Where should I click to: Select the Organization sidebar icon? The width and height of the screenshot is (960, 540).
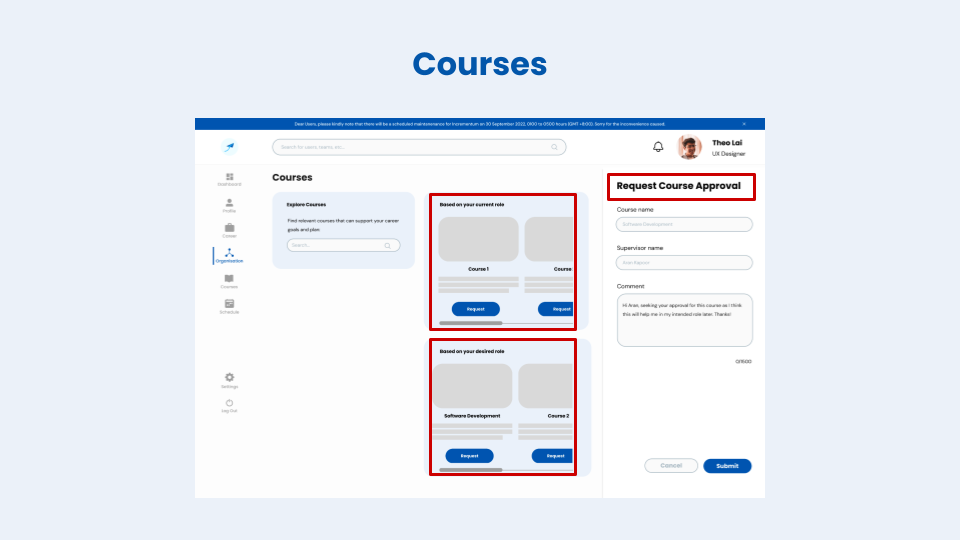click(x=230, y=253)
